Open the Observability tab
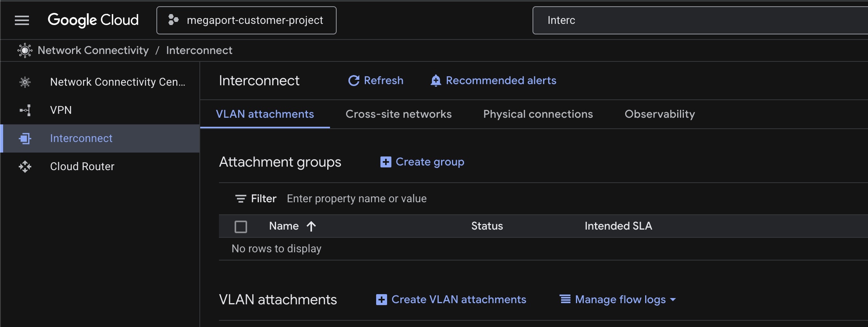The height and width of the screenshot is (327, 868). coord(660,114)
